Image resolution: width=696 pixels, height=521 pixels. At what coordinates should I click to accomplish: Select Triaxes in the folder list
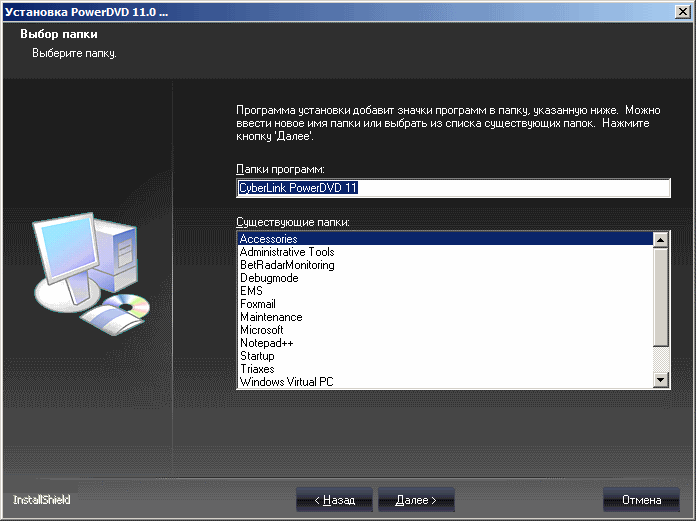[x=445, y=369]
